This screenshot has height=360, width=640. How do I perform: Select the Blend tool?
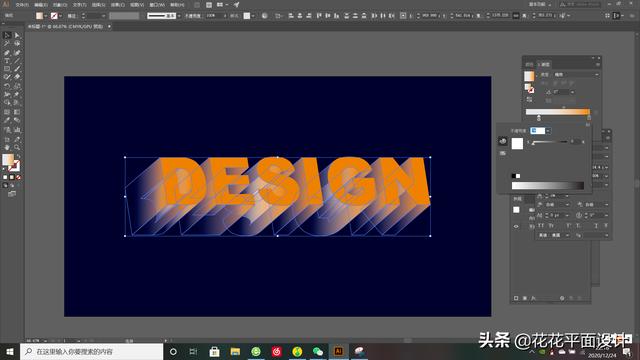[17, 120]
